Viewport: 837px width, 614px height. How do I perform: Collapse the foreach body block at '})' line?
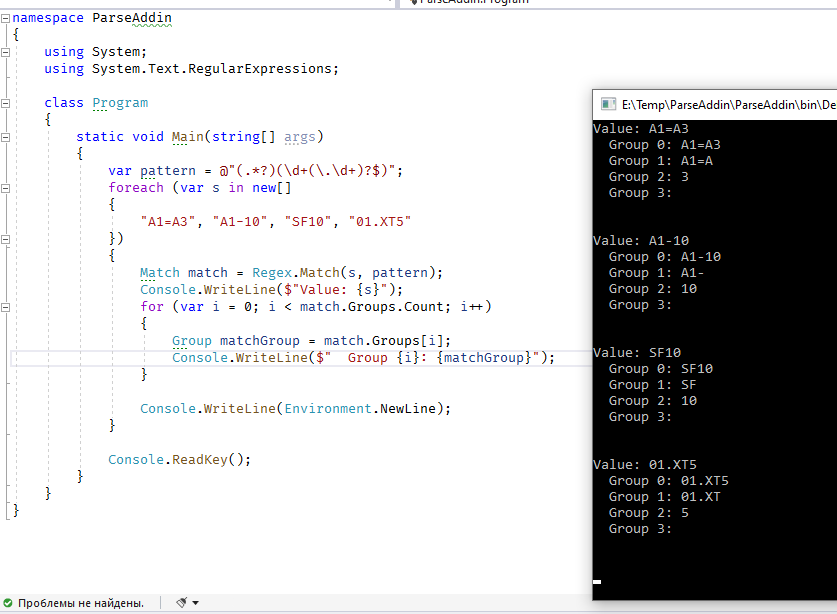pos(5,239)
